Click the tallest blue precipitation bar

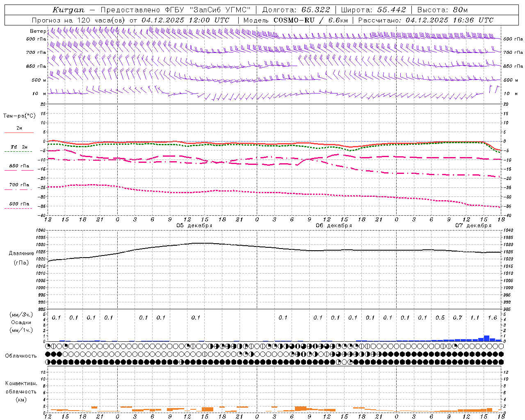pos(486,338)
